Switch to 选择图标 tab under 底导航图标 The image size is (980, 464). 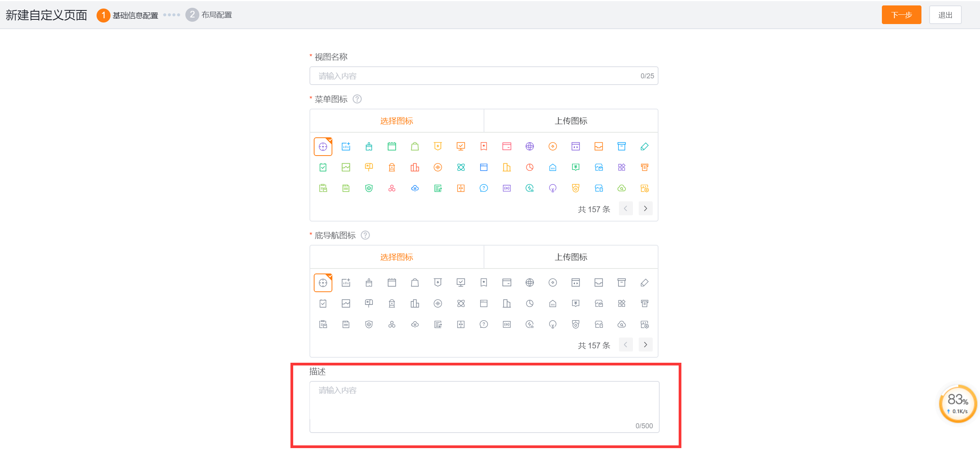click(397, 257)
